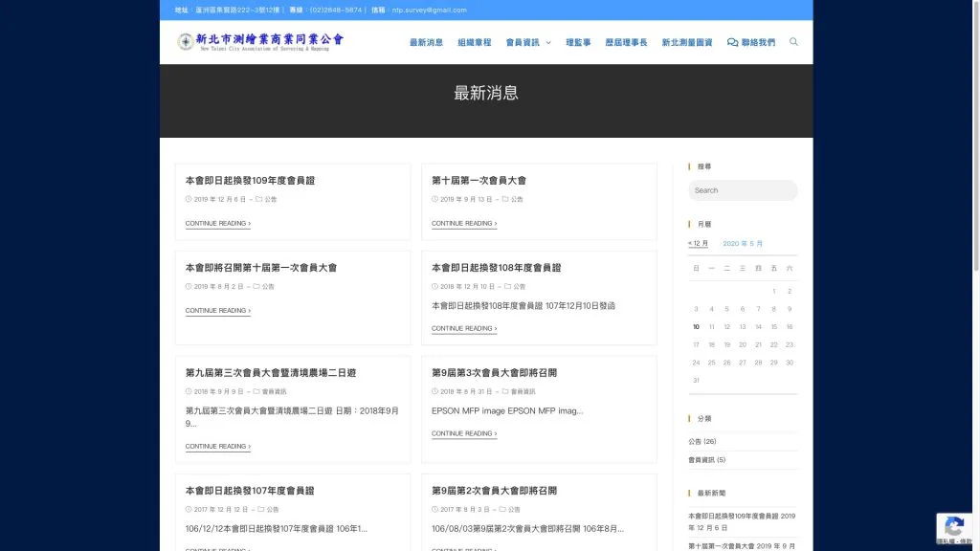Click the association logo in header
The width and height of the screenshot is (980, 551).
pyautogui.click(x=260, y=42)
